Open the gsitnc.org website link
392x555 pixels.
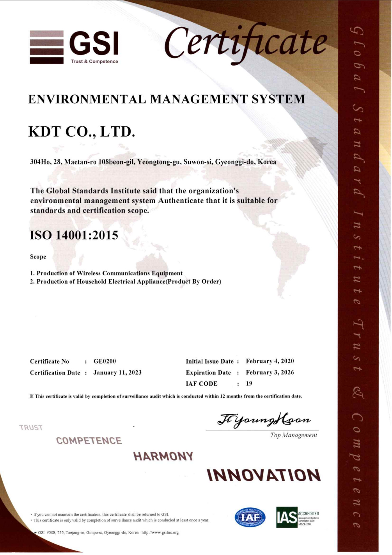click(160, 532)
